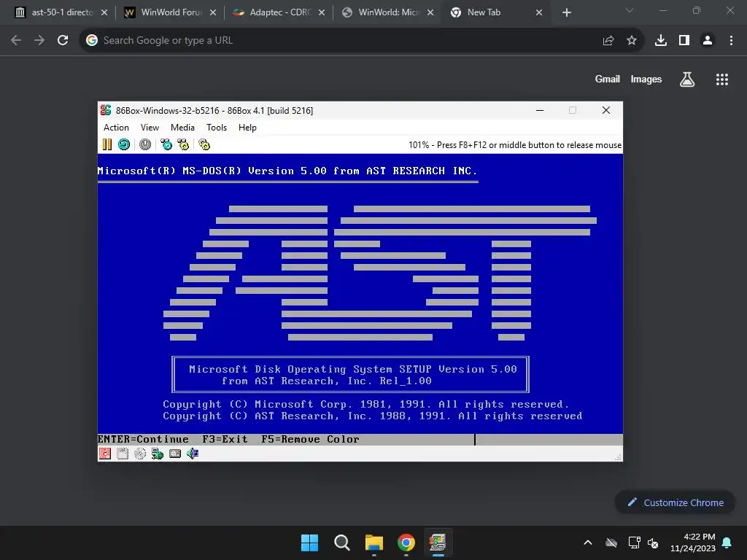Reload the page in Chrome
The width and height of the screenshot is (747, 560).
pos(63,41)
